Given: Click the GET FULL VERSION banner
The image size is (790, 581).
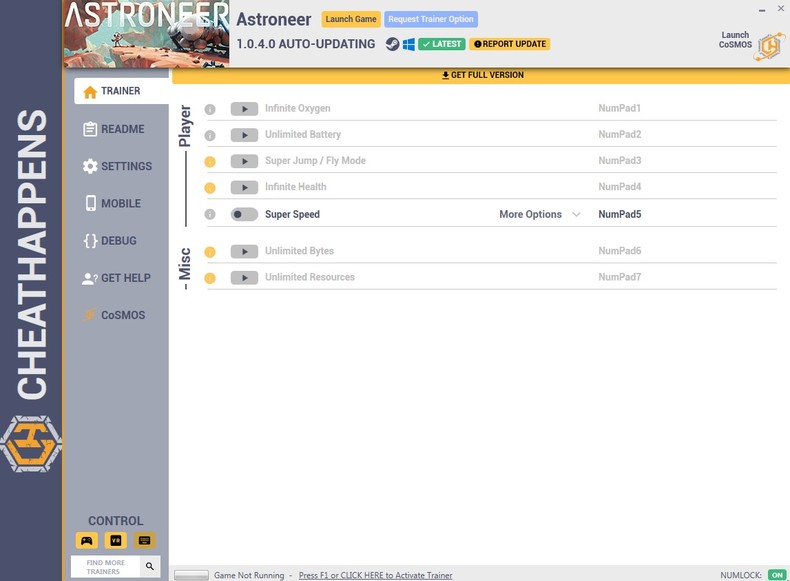Looking at the screenshot, I should coord(481,75).
